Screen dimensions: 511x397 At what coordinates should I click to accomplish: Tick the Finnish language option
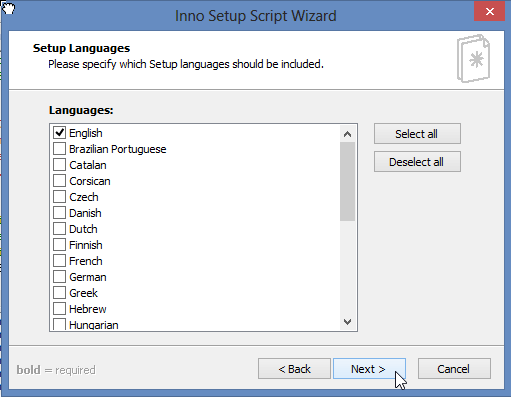(59, 245)
